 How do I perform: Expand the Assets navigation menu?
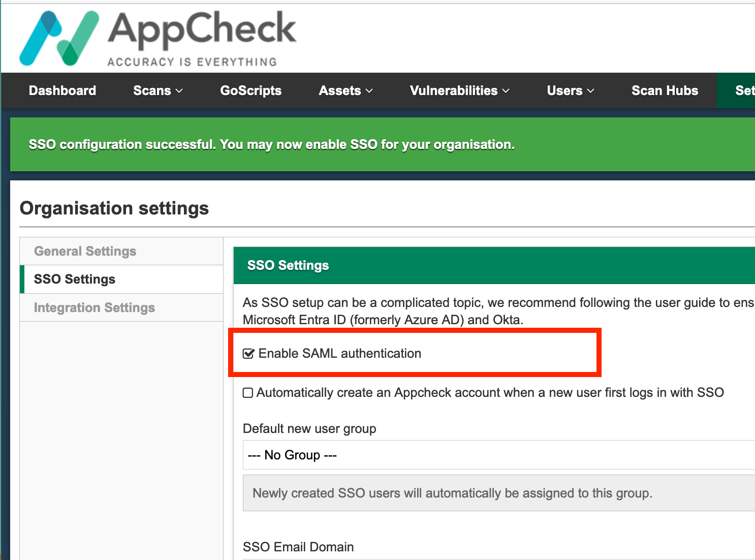pos(345,90)
